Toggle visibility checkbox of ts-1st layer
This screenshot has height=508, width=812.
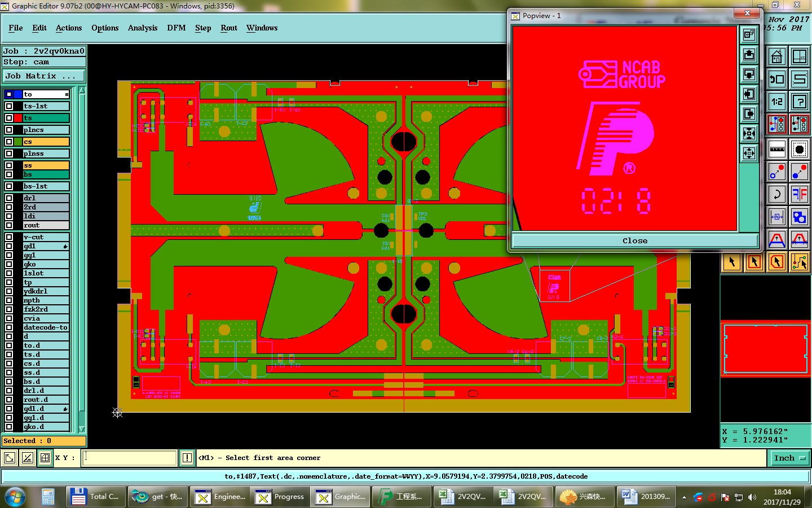(x=9, y=106)
